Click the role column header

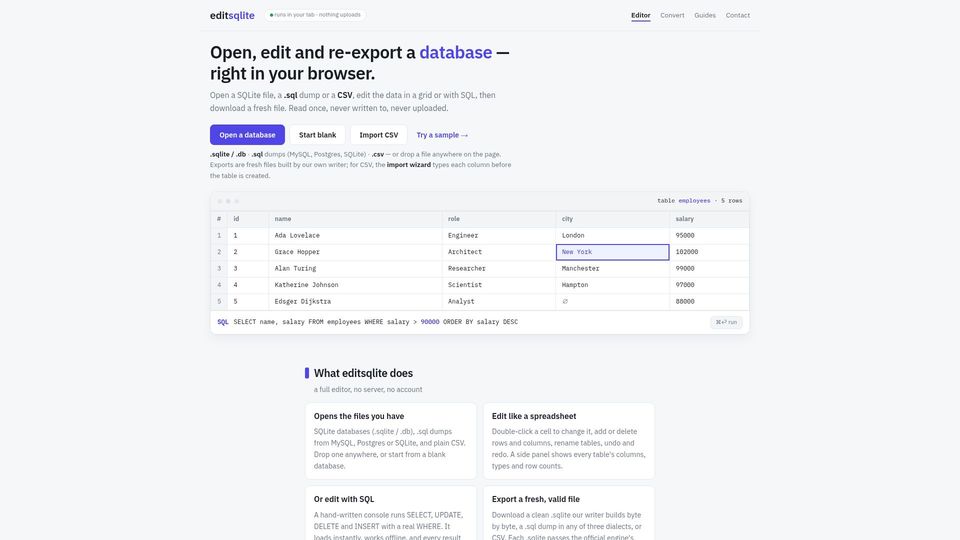[499, 219]
